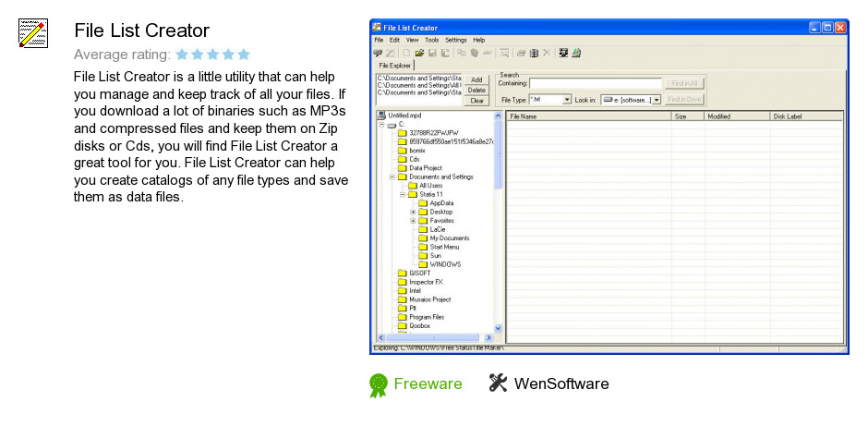Click the five-star average rating
Image resolution: width=868 pixels, height=426 pixels.
(x=213, y=55)
